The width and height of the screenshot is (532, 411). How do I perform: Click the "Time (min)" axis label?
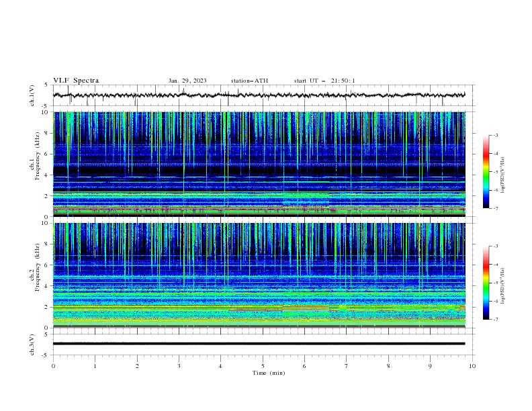(x=269, y=373)
